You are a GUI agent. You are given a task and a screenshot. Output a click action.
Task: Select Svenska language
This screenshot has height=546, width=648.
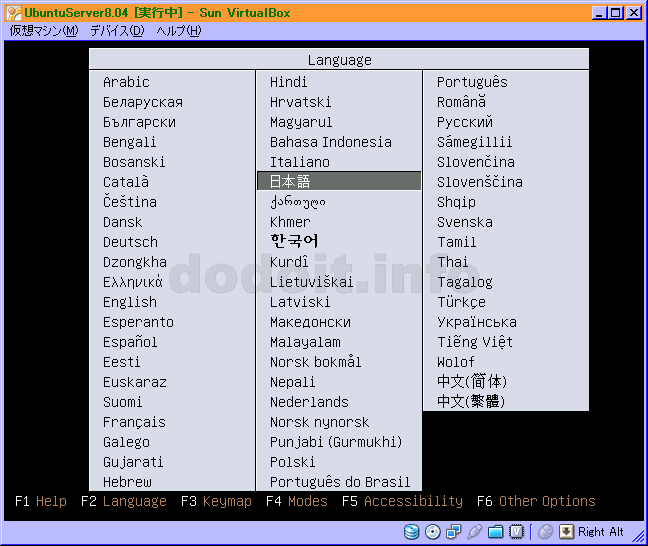point(465,222)
